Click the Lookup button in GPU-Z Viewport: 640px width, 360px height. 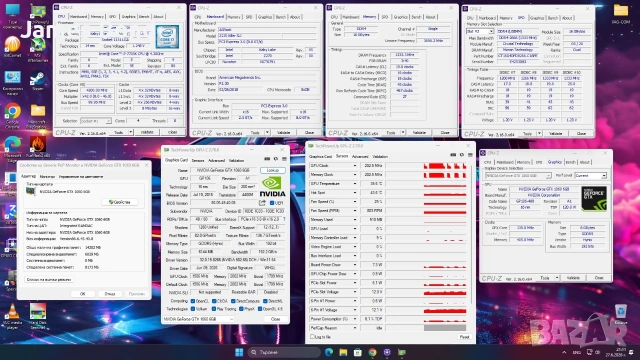point(273,170)
